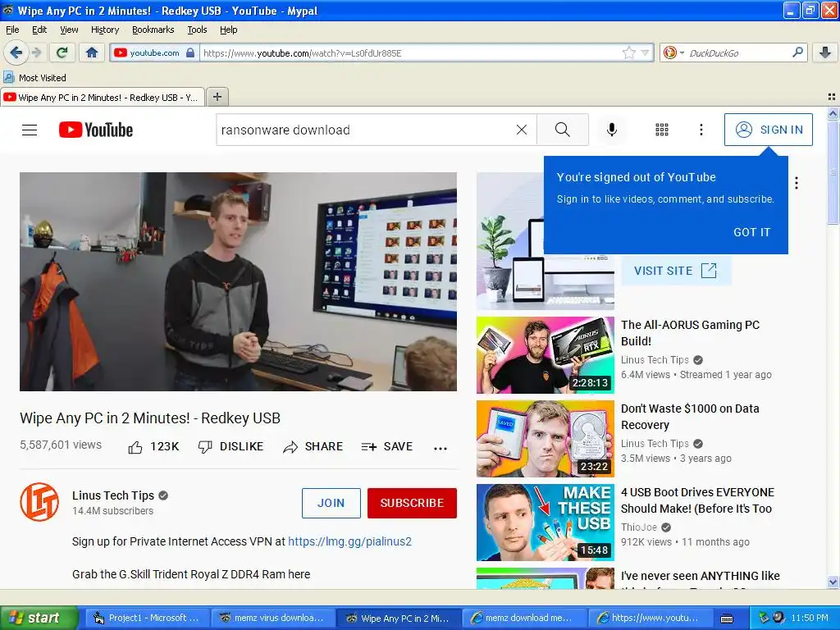Click the page scrollbar down arrow
Image resolution: width=840 pixels, height=630 pixels.
[x=833, y=582]
